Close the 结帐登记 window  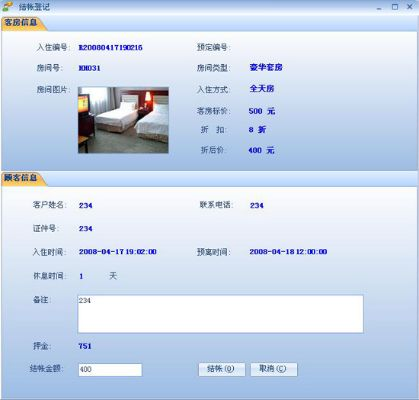pyautogui.click(x=410, y=7)
